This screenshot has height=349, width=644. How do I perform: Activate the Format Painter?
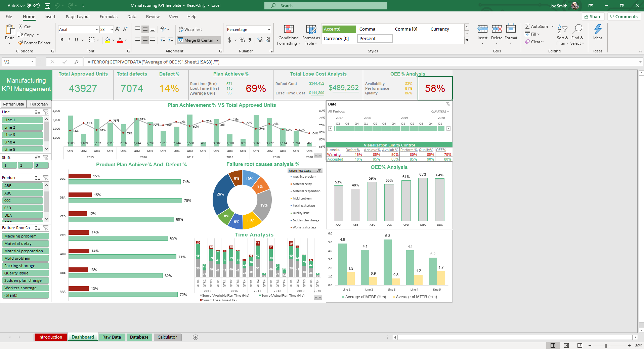[34, 43]
